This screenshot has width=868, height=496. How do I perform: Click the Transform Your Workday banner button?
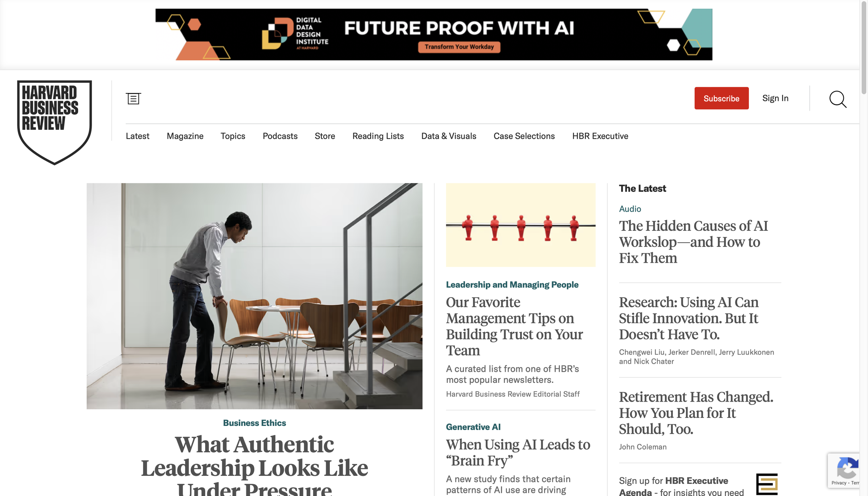[459, 47]
